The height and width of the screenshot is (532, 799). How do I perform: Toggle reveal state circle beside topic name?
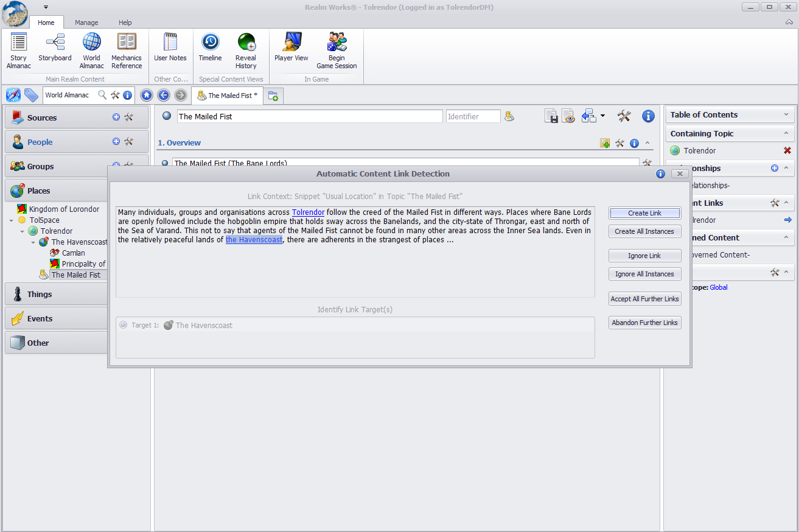(167, 116)
